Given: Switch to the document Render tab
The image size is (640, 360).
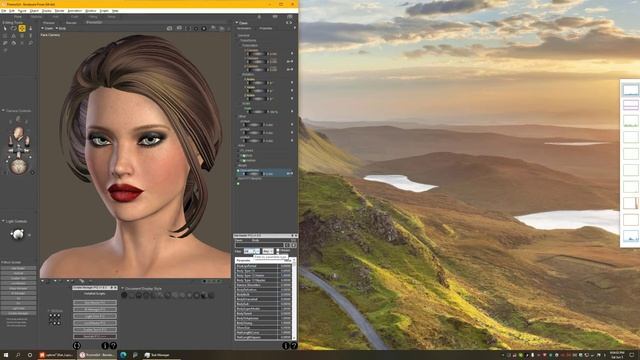Looking at the screenshot, I should click(x=71, y=22).
